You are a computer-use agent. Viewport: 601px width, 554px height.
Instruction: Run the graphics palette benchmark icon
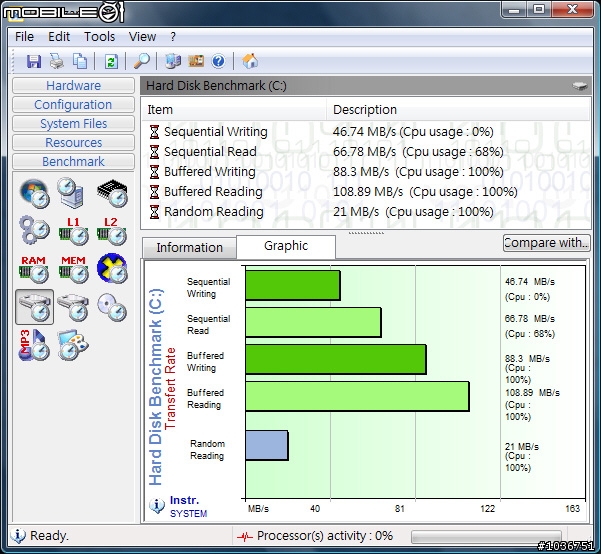pyautogui.click(x=73, y=345)
